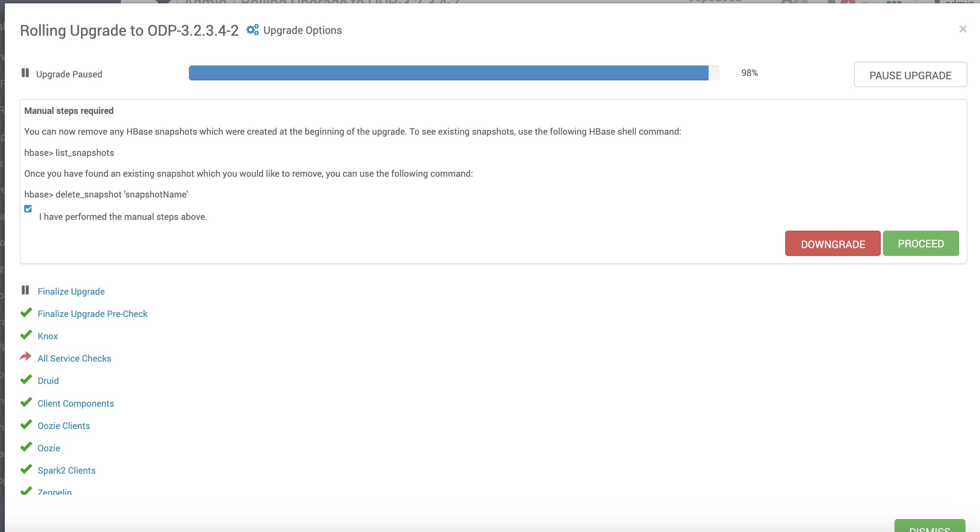Click the red arrow icon beside All Service Checks
The width and height of the screenshot is (980, 532).
26,357
